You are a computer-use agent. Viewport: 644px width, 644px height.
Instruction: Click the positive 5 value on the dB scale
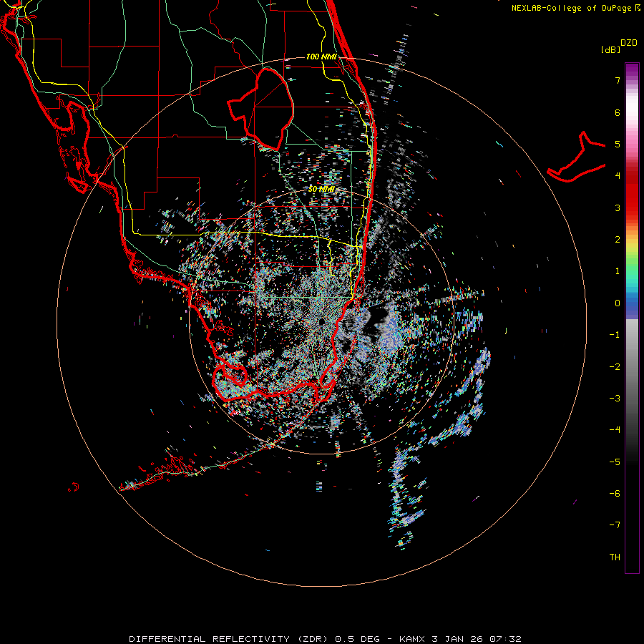[x=618, y=144]
